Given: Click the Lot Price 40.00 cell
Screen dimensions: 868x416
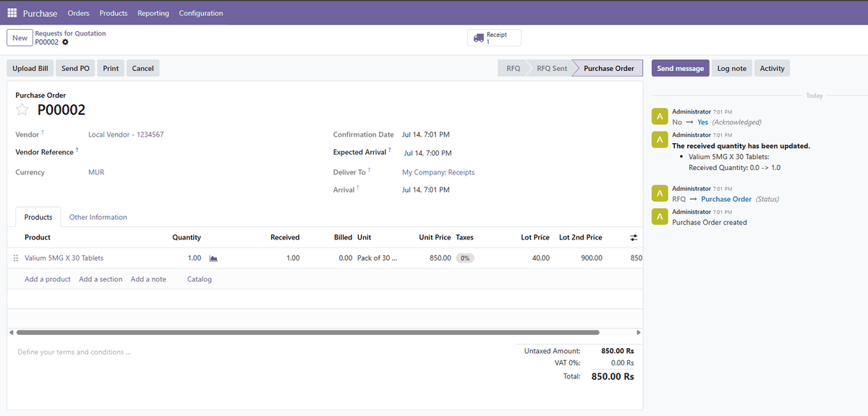Looking at the screenshot, I should [x=540, y=258].
